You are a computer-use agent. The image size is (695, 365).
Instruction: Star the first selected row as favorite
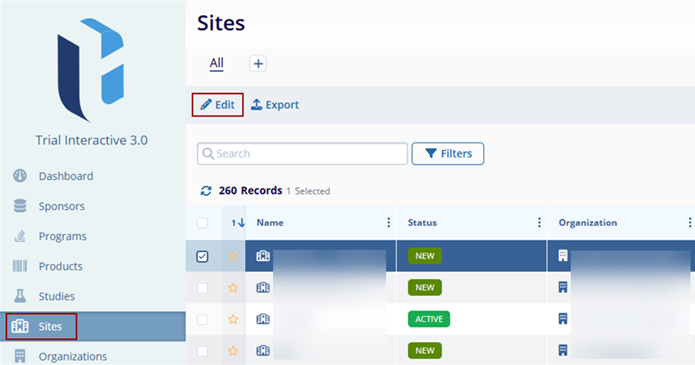(x=233, y=256)
